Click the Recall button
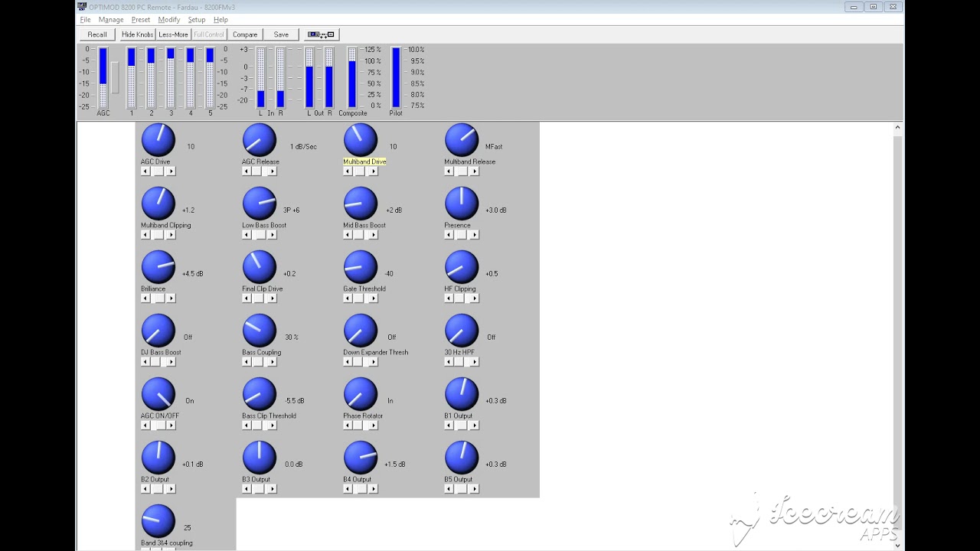The image size is (980, 551). 97,34
